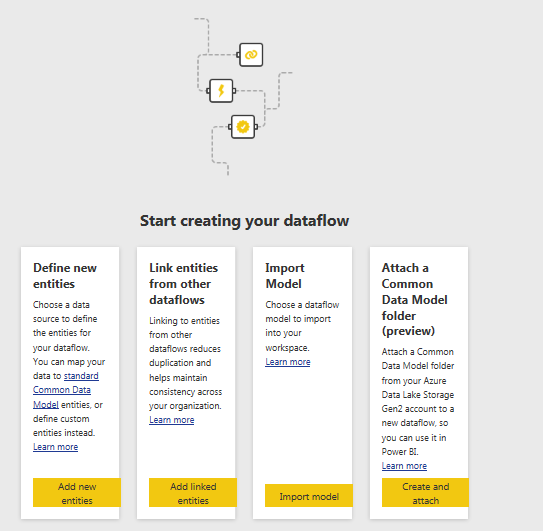
Task: Open Learn more under Attach Common Data Model
Action: tap(404, 466)
